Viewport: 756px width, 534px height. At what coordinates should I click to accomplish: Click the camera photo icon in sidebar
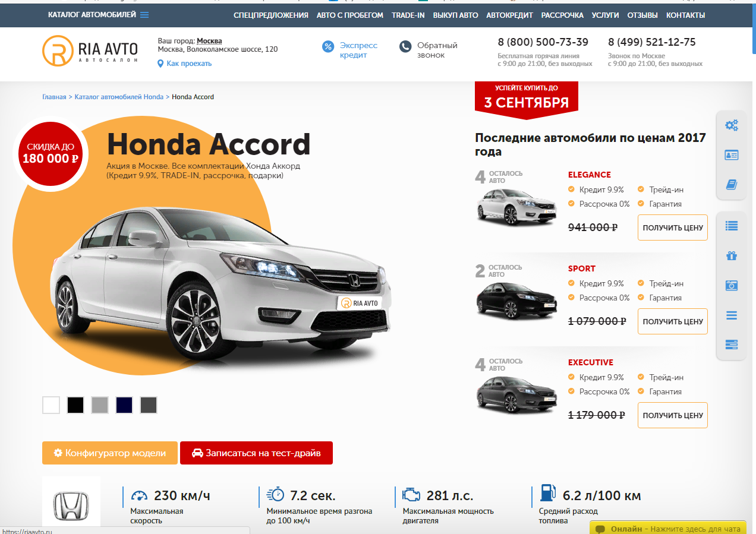(732, 286)
